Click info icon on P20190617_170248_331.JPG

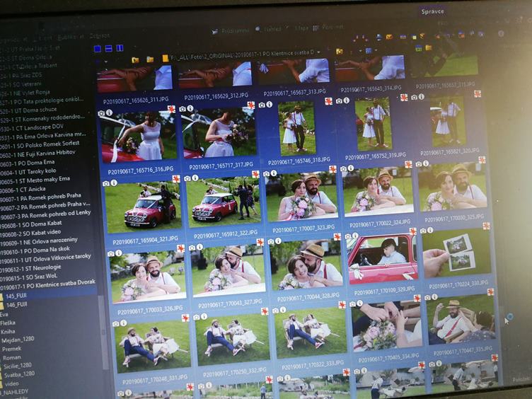tap(124, 323)
